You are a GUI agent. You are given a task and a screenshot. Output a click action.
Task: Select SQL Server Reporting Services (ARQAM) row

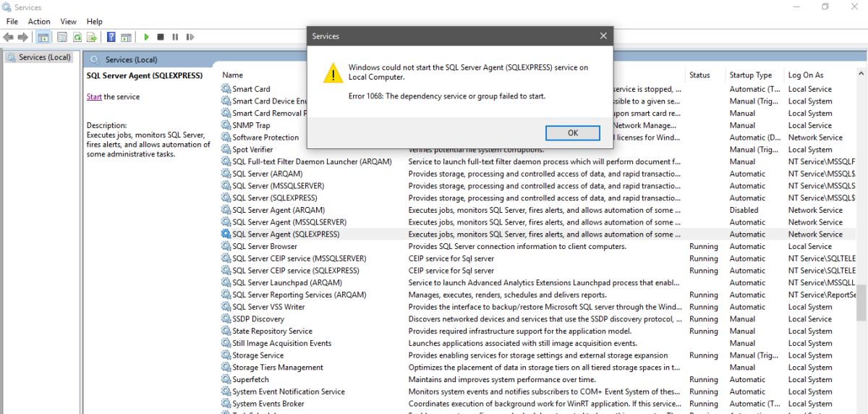[537, 295]
